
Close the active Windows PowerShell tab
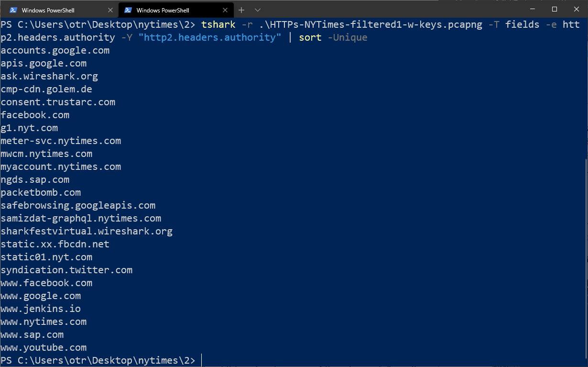[x=225, y=10]
